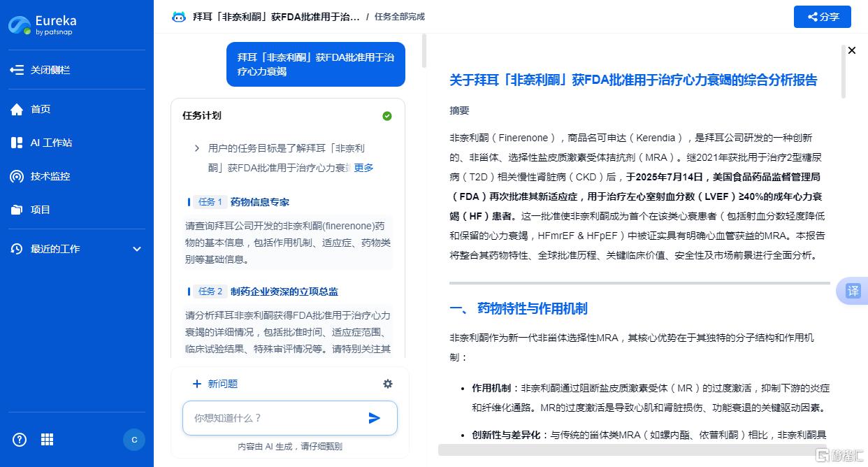Click the blue user message bubble

[316, 64]
